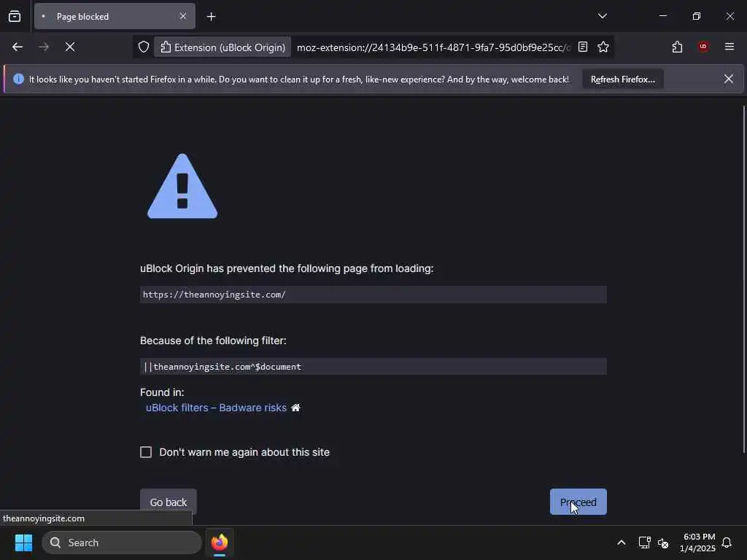Stop loading the page
Image resolution: width=747 pixels, height=560 pixels.
pyautogui.click(x=70, y=47)
